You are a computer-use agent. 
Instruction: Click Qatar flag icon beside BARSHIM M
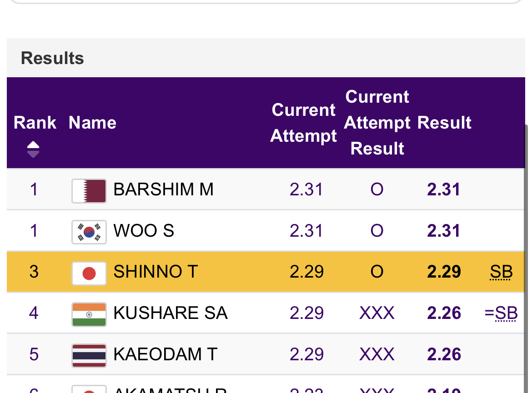point(89,190)
